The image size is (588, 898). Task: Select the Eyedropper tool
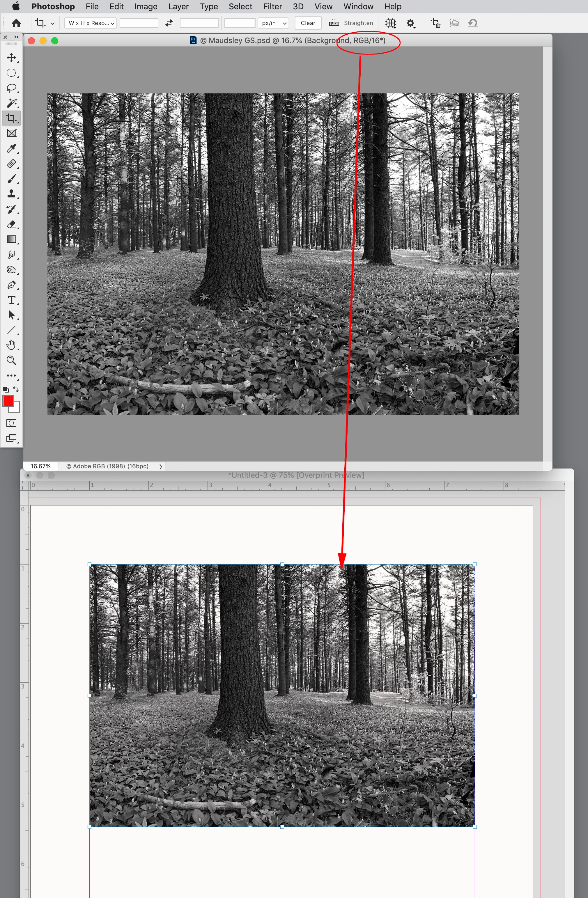click(11, 148)
